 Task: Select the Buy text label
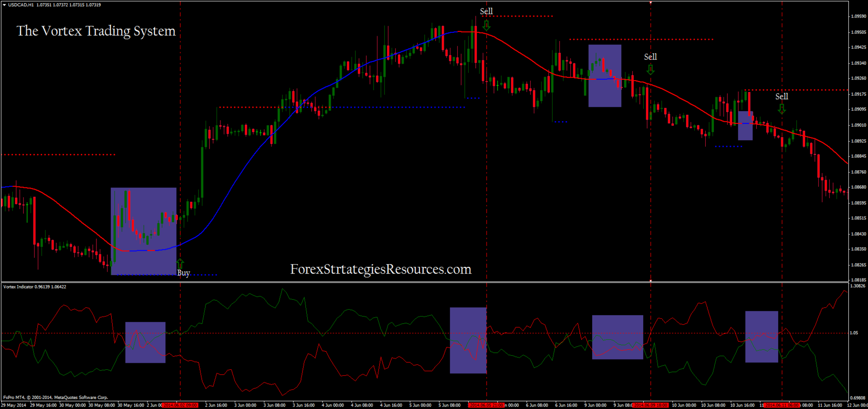point(184,273)
